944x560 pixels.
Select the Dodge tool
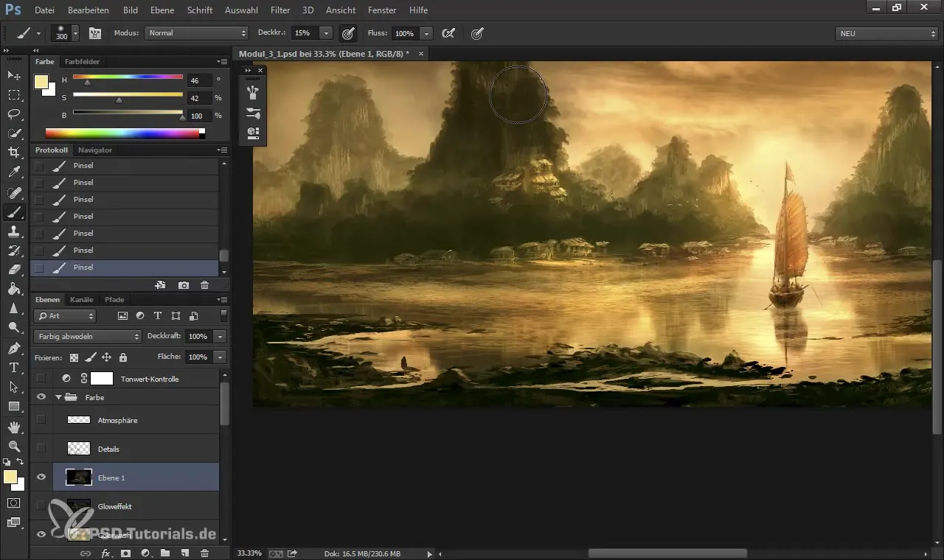[x=14, y=328]
